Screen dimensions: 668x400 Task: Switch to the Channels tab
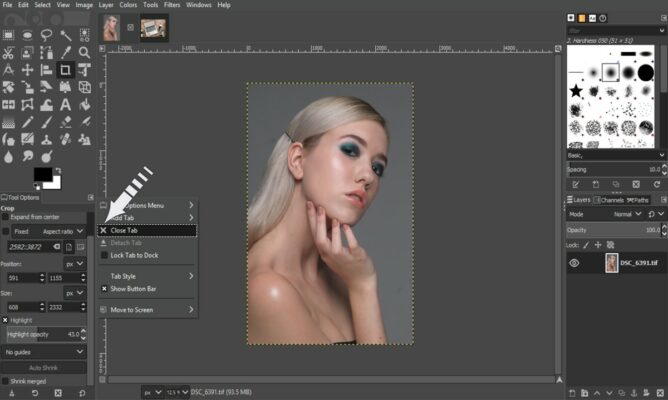point(612,200)
